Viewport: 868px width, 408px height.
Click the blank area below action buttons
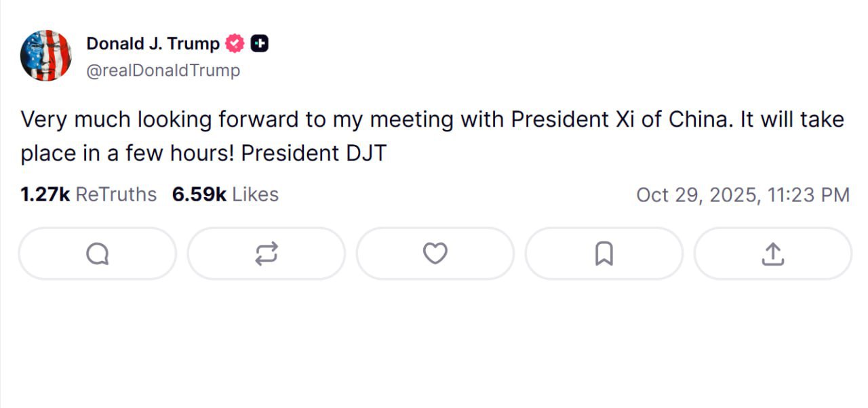tap(434, 346)
